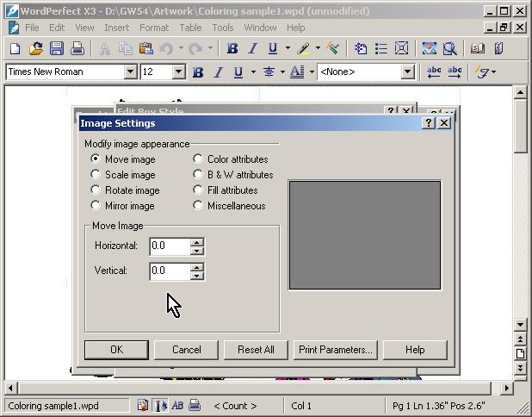Screen dimensions: 532x417
Task: Click the Undo arrow icon
Action: coord(167,48)
